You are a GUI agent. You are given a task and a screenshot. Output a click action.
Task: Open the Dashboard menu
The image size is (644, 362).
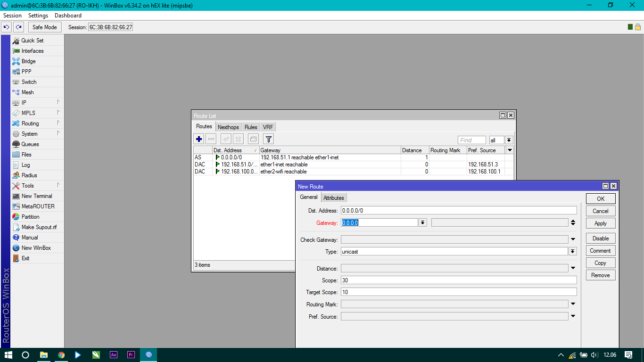[68, 16]
